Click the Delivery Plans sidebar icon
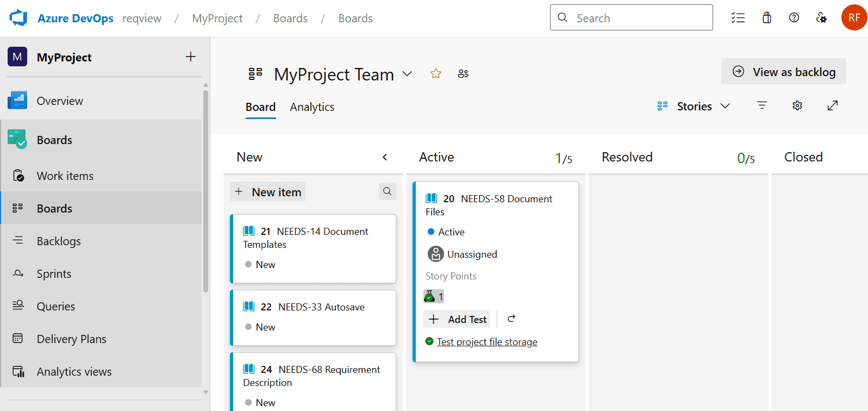Viewport: 868px width, 411px height. pos(18,339)
